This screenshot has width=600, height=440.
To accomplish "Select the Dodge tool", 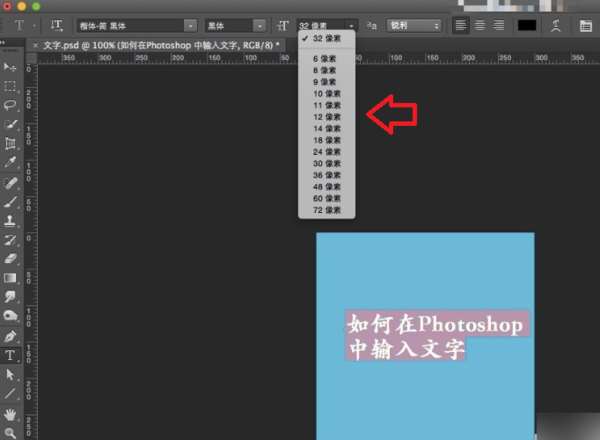I will click(10, 316).
